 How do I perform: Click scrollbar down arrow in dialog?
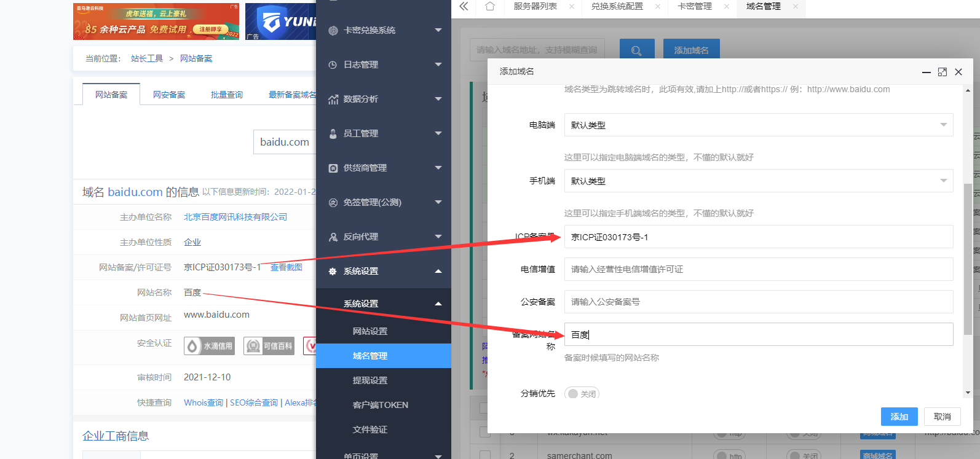[x=968, y=393]
